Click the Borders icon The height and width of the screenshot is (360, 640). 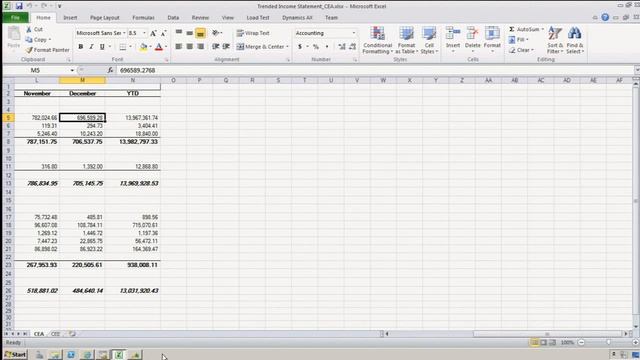(122, 47)
